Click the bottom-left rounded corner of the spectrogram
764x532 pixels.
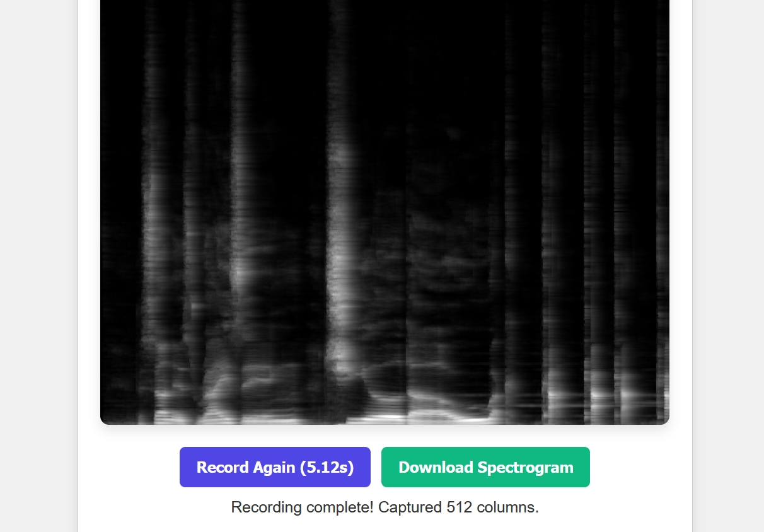point(105,420)
